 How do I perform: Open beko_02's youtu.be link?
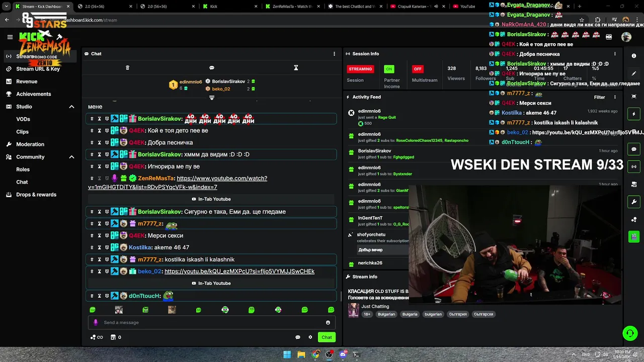pos(239,271)
